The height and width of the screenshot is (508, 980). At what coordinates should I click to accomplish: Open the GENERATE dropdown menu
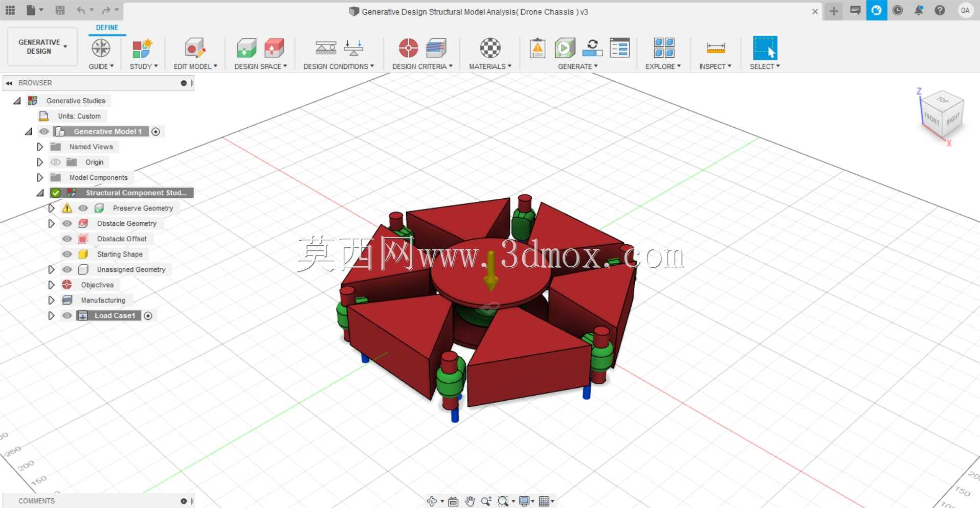578,66
